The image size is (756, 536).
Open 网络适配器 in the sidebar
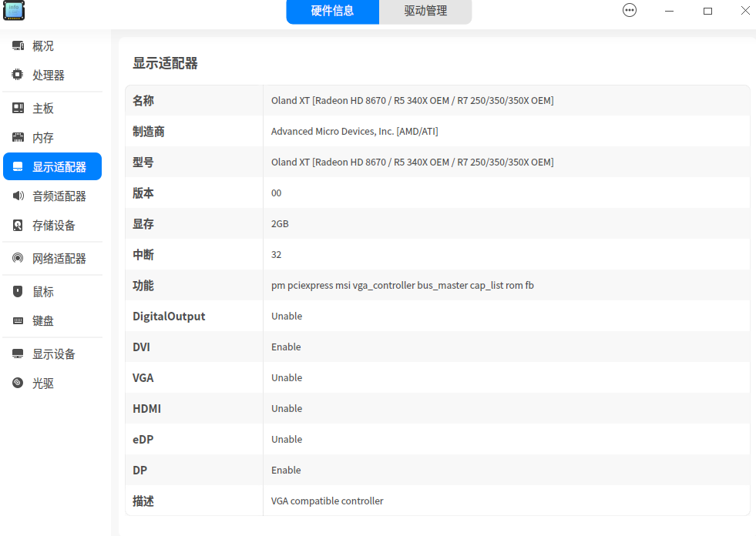52,258
